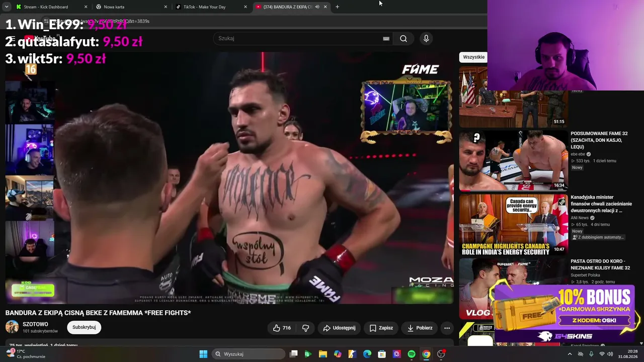Expand the tab search dropdown arrow
Viewport: 644px width, 362px height.
coord(6,7)
